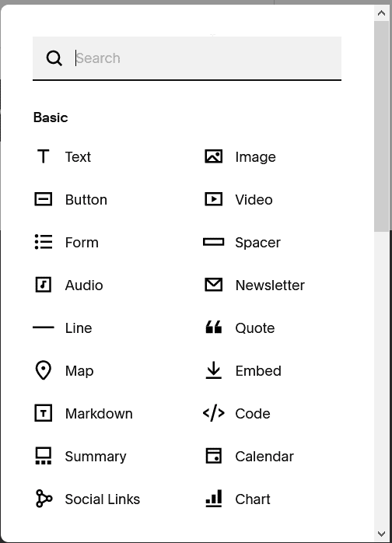Select the Audio block music note icon

[44, 285]
